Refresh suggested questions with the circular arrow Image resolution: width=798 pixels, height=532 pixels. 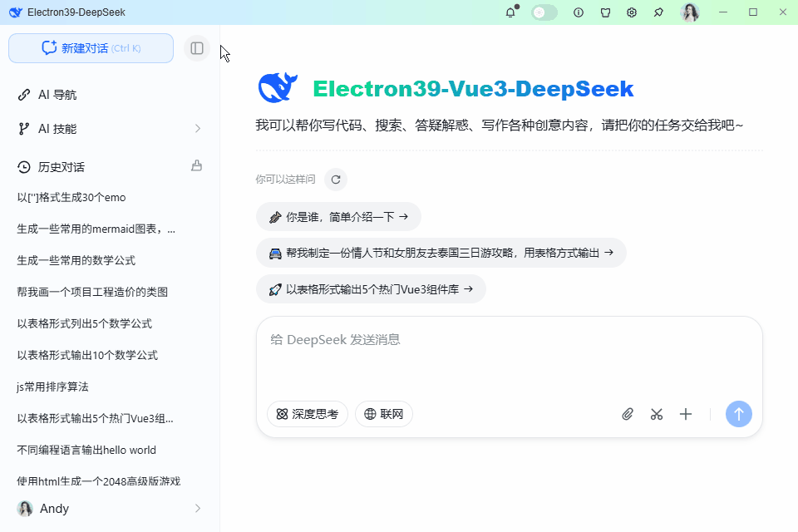pos(335,179)
